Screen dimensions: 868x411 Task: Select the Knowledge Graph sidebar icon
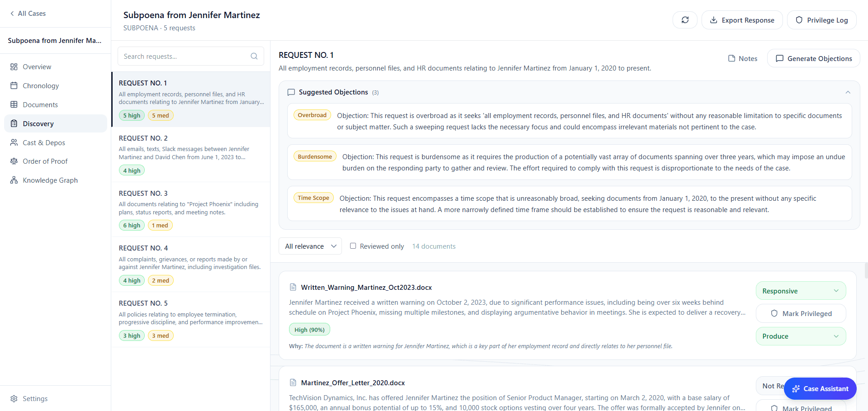[x=14, y=180]
